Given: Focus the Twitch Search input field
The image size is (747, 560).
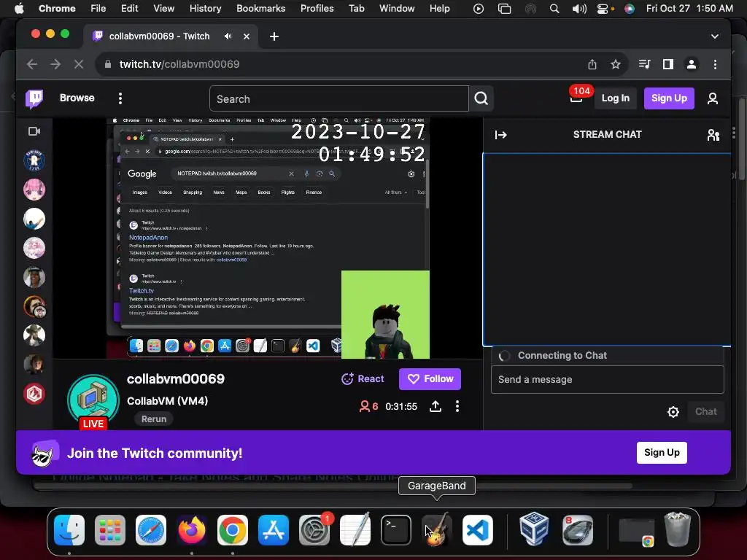Looking at the screenshot, I should point(338,98).
